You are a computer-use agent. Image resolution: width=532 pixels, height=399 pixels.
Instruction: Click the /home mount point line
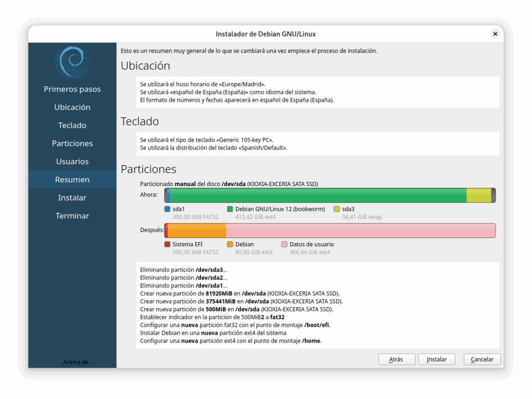231,341
